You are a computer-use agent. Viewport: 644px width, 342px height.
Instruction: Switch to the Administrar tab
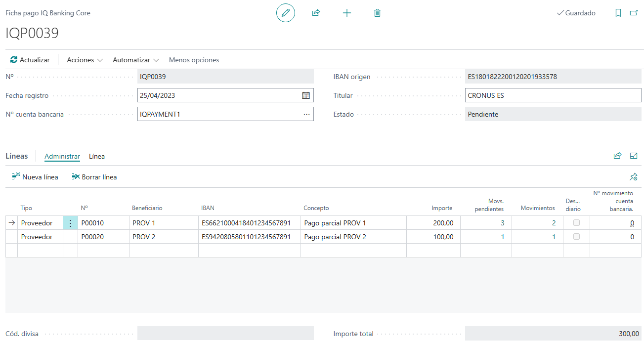[x=62, y=156]
